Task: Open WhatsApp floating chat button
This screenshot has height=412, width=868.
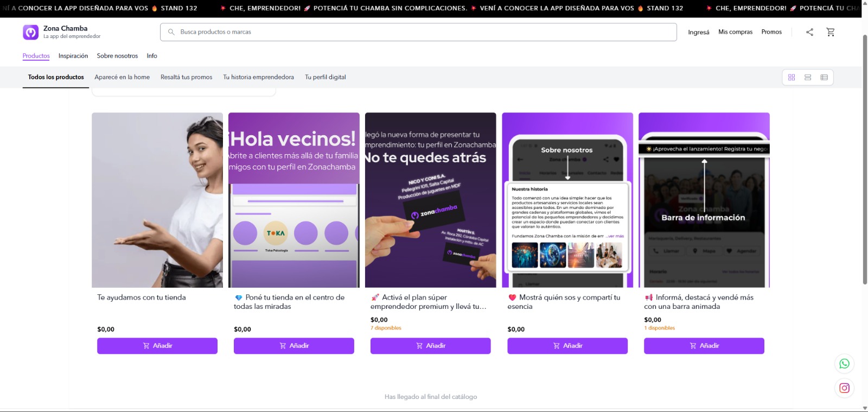Action: tap(844, 364)
